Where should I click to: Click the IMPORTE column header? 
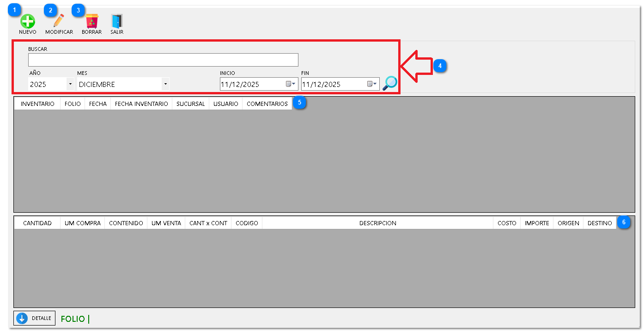537,223
